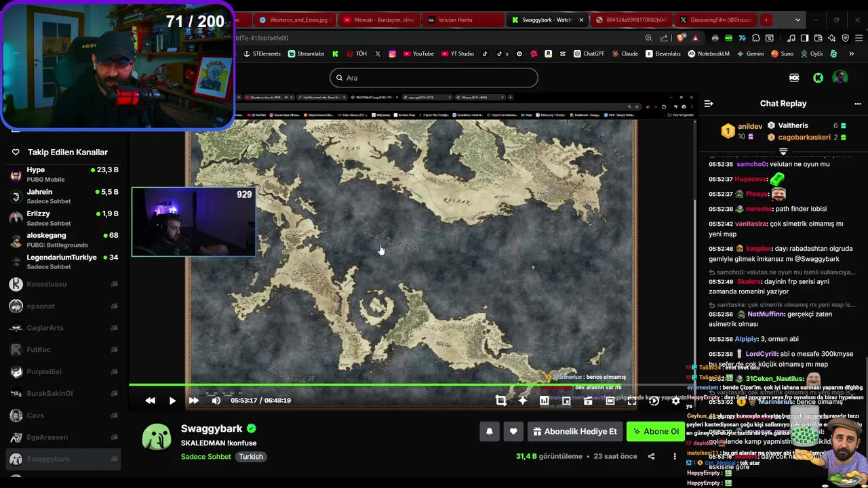Toggle theater mode in the player

click(610, 401)
